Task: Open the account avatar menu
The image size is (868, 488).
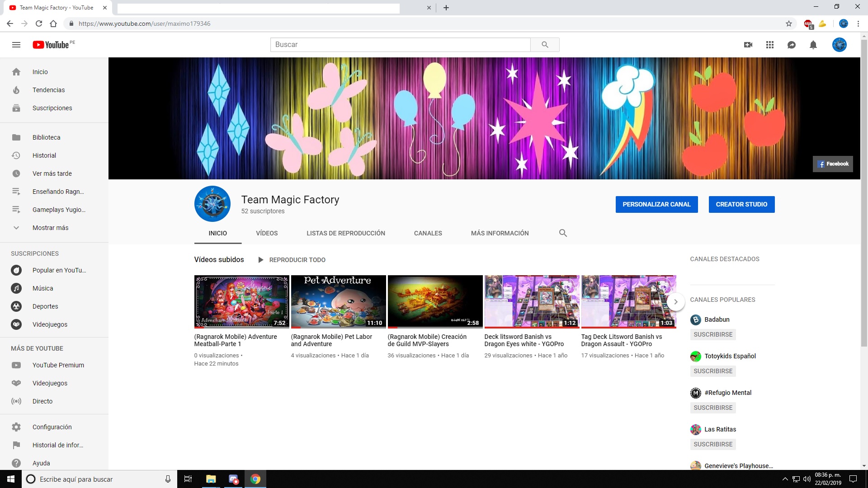Action: tap(840, 45)
